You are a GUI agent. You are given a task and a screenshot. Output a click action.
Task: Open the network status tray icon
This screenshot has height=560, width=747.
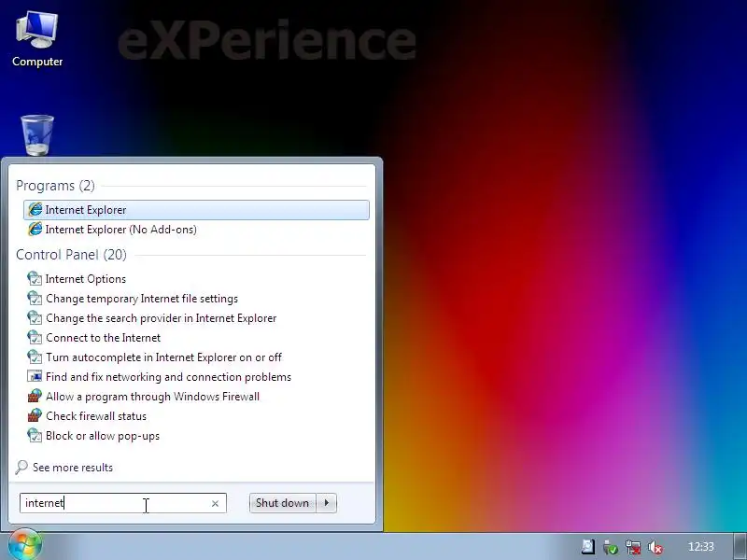633,547
